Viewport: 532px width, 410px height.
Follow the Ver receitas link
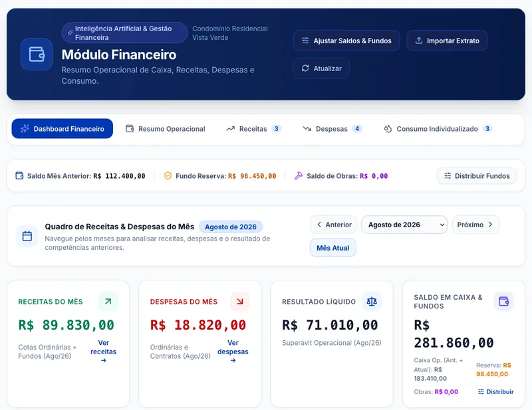[104, 352]
